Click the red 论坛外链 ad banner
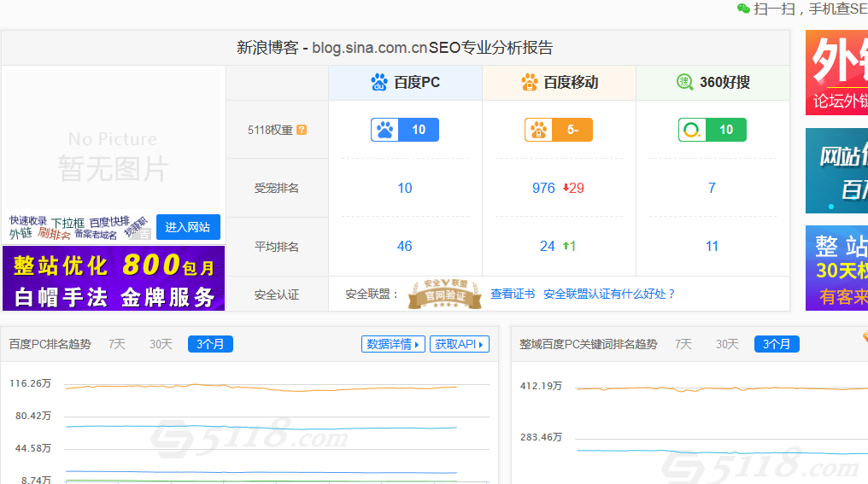 836,73
